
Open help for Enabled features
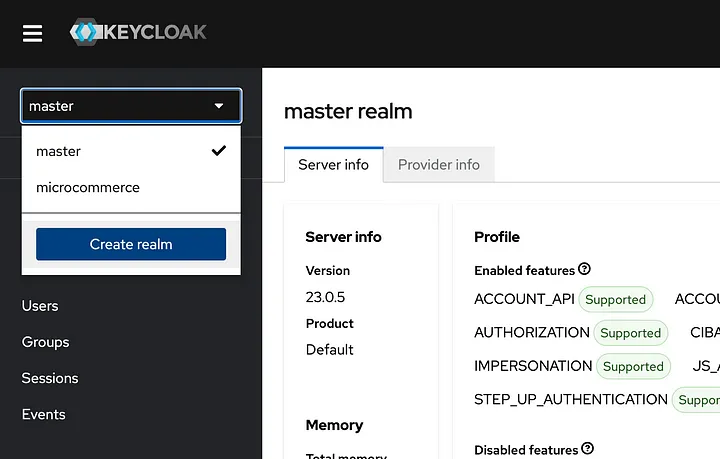[x=584, y=269]
